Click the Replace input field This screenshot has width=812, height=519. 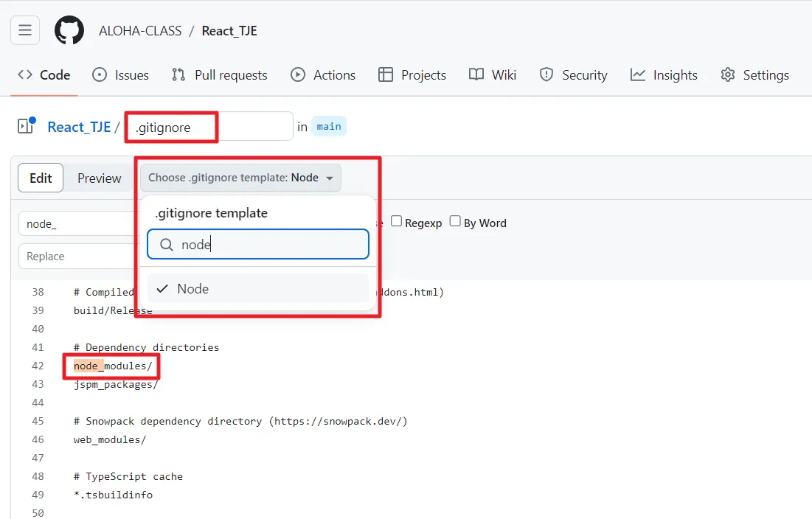[77, 256]
